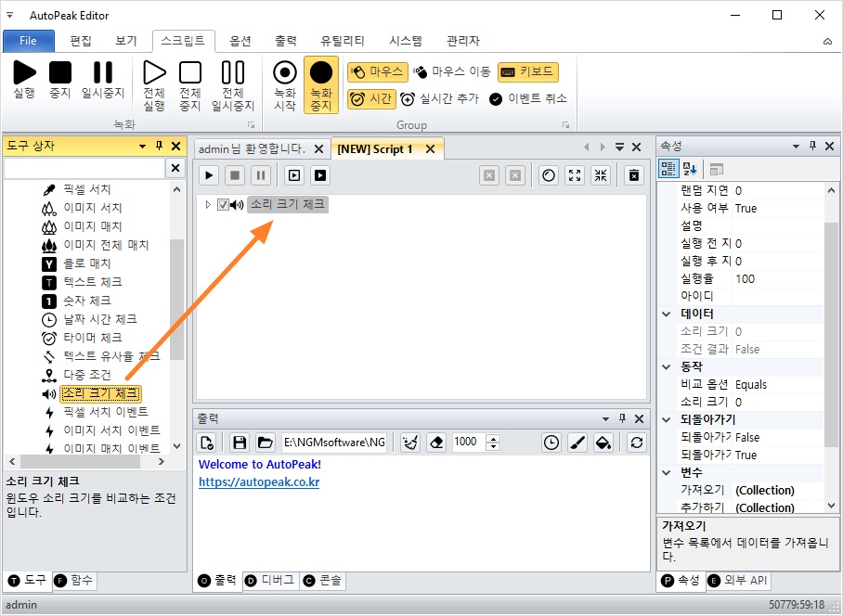
Task: Stop recording with 녹화 중지 icon
Action: point(321,72)
